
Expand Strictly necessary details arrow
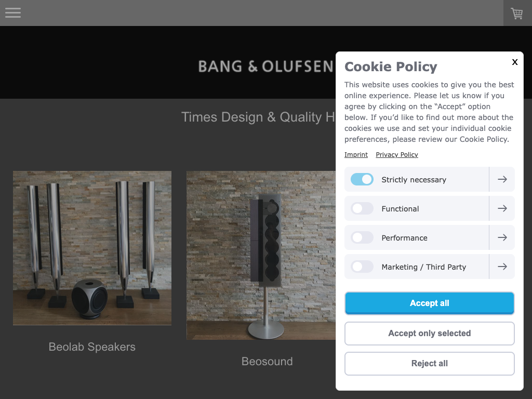coord(502,180)
